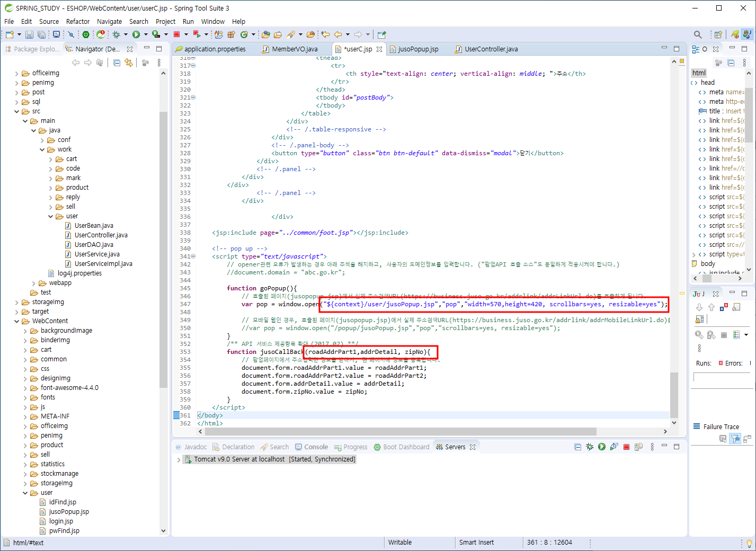The image size is (756, 551).
Task: Click the Back navigation arrow in main toolbar
Action: (337, 34)
